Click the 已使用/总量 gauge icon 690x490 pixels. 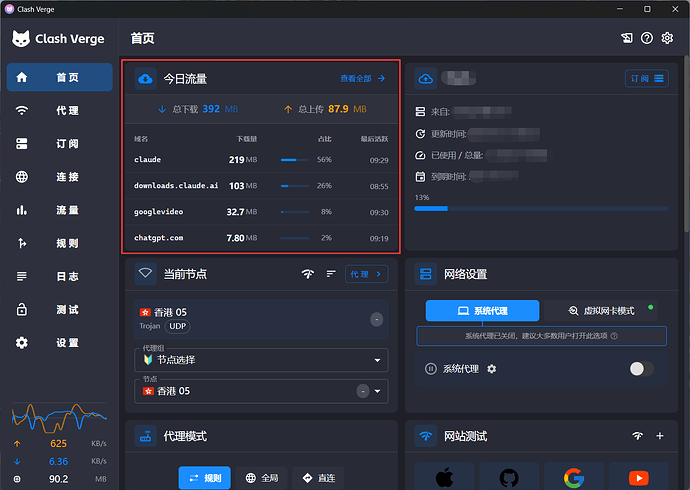click(x=420, y=155)
